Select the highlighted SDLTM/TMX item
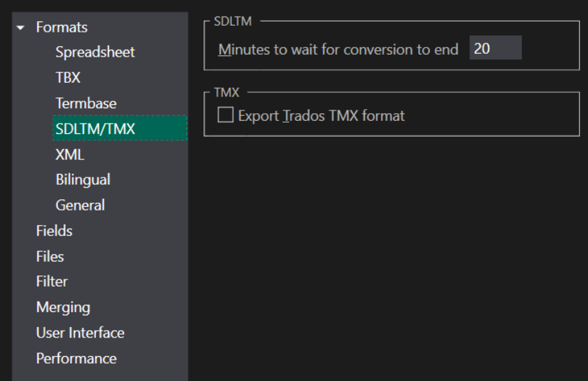Viewport: 588px width, 381px height. point(95,129)
